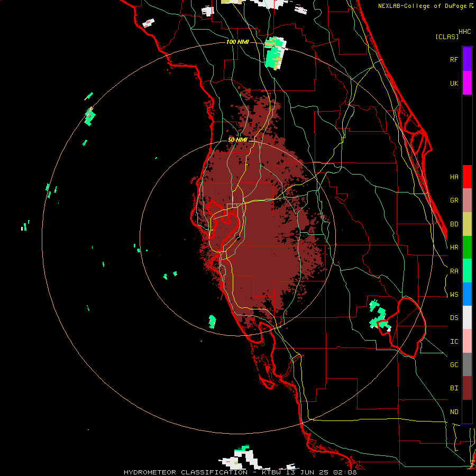The height and width of the screenshot is (476, 476).
Task: Select the GC gray legend swatch
Action: [x=467, y=364]
